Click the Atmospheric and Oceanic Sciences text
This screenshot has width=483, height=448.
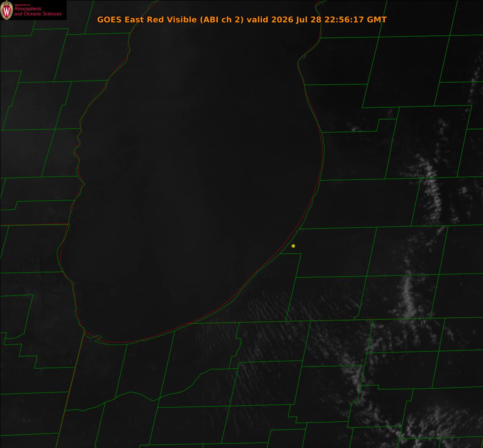point(37,11)
